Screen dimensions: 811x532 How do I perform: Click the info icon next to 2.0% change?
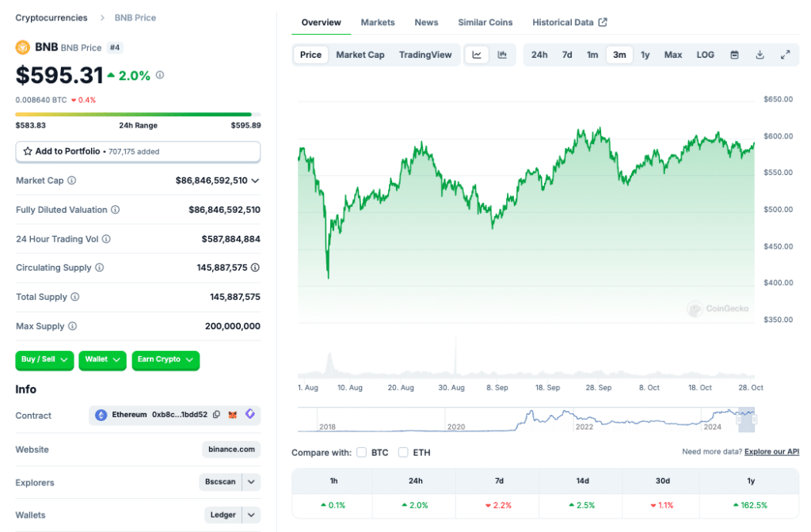(x=160, y=75)
